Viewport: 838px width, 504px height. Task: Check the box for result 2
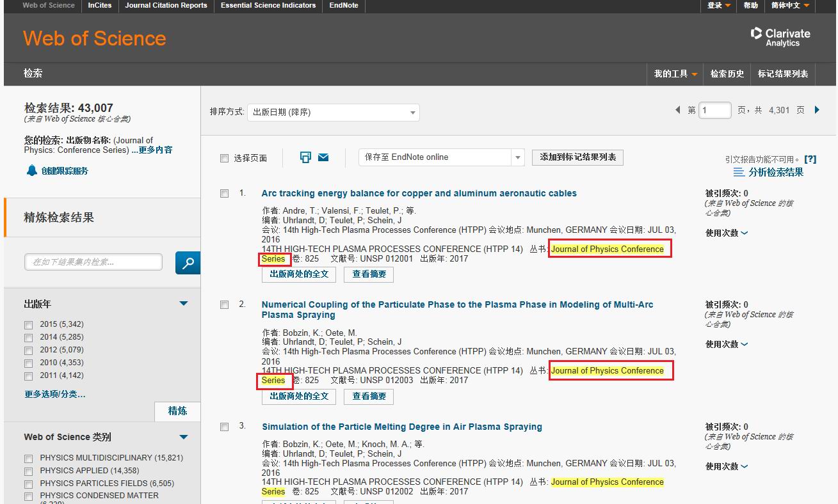pyautogui.click(x=224, y=305)
